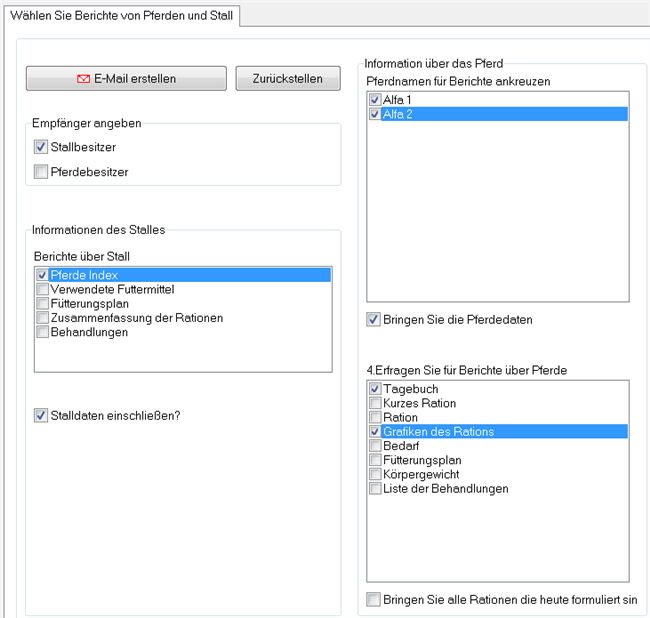Check the Körpergewicht report

375,474
